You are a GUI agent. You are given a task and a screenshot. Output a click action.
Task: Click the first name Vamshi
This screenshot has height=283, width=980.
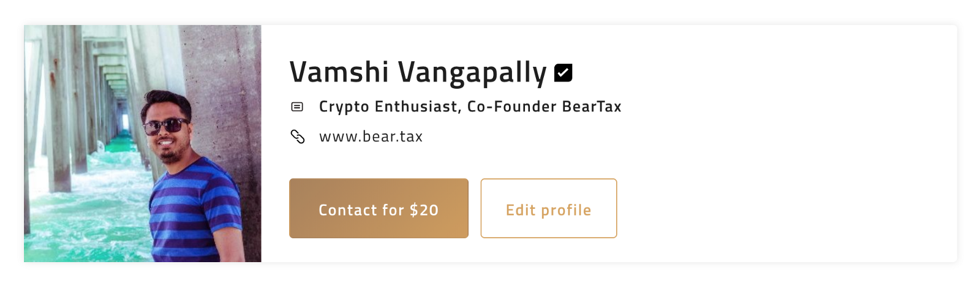[339, 72]
